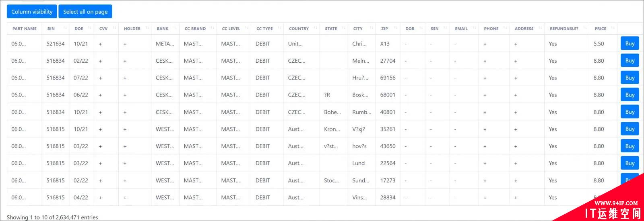Viewport: 644px width, 221px height.
Task: Click the CITY column header sort icon
Action: [372, 28]
